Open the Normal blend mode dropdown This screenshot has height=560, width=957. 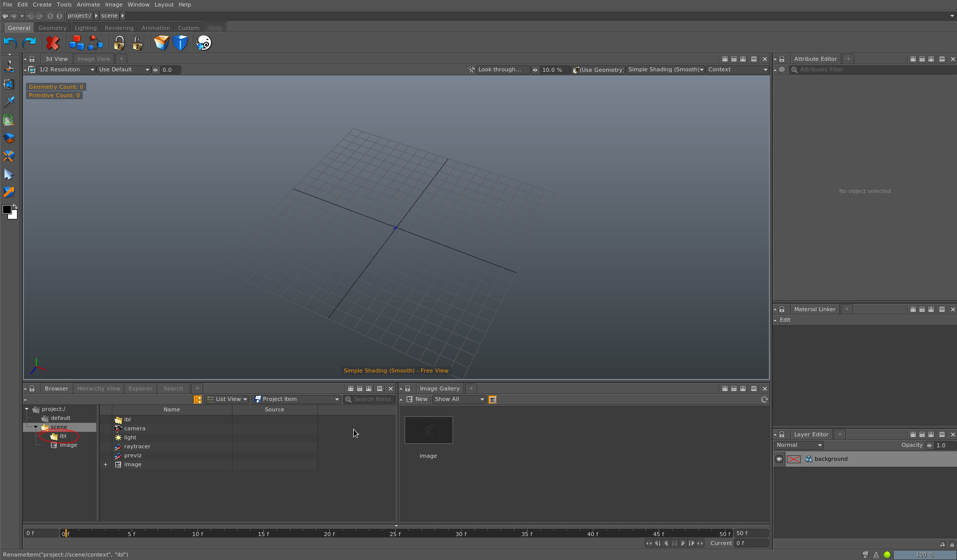(x=798, y=445)
